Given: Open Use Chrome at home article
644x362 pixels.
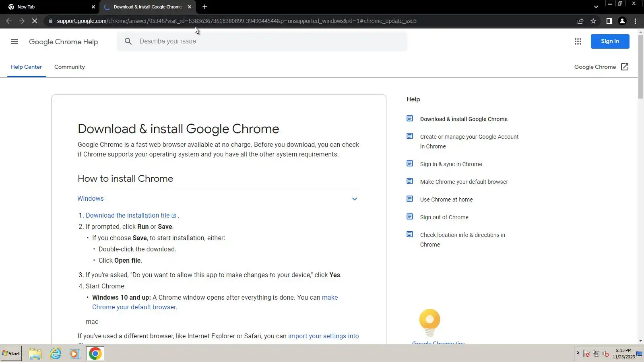Looking at the screenshot, I should (x=446, y=200).
